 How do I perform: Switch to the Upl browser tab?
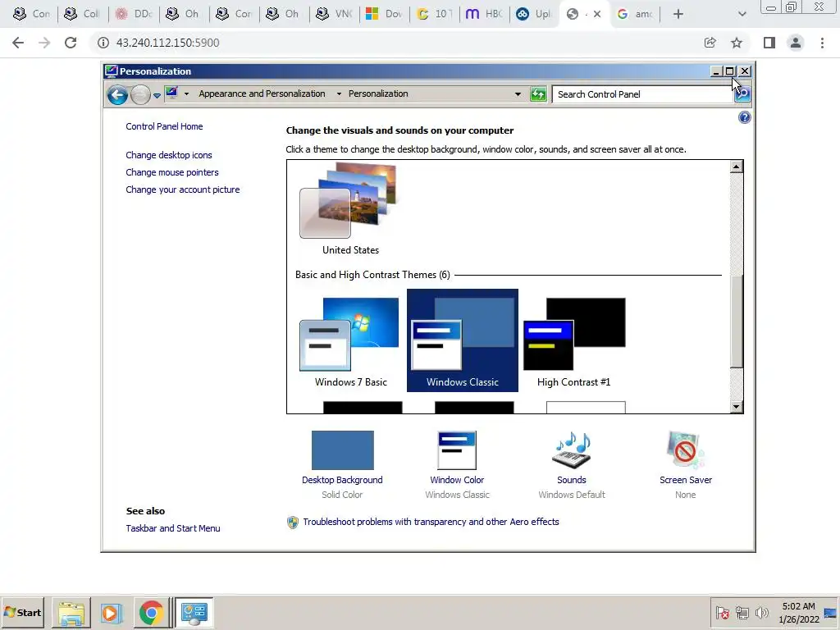tap(534, 14)
